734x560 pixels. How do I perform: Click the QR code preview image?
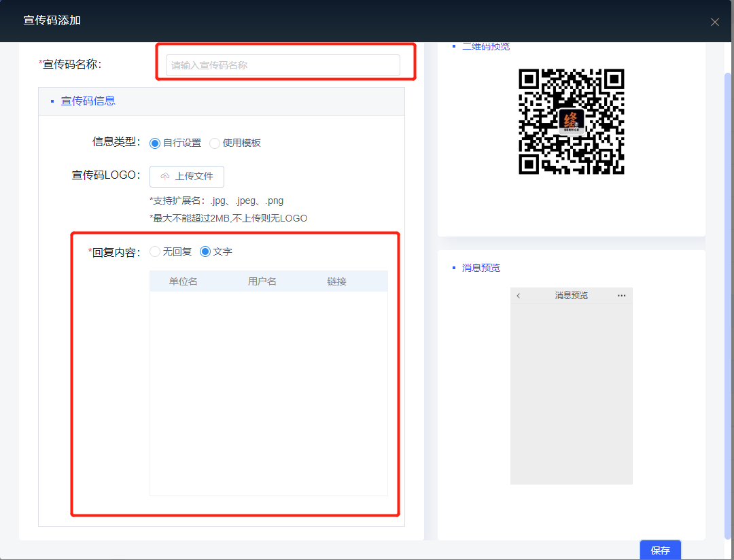pos(571,121)
